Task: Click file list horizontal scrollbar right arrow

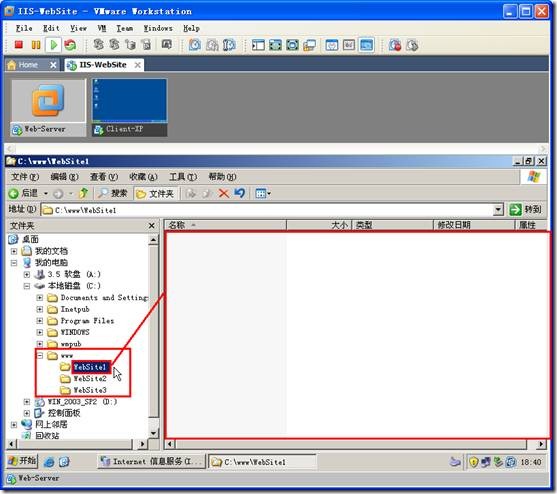Action: [x=541, y=444]
